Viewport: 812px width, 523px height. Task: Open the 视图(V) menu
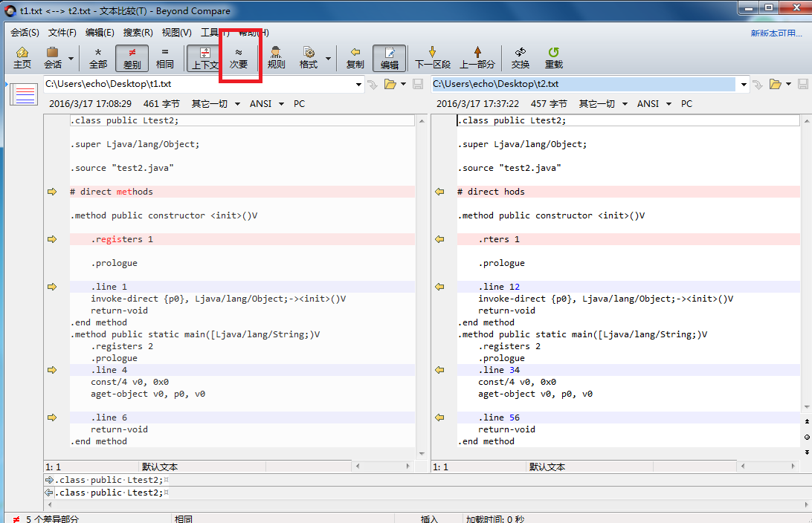(176, 33)
